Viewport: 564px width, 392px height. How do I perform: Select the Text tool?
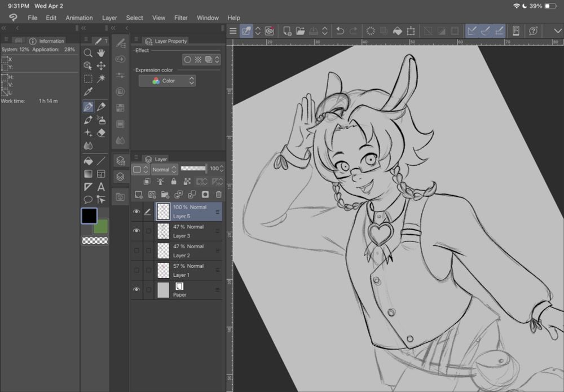(101, 187)
